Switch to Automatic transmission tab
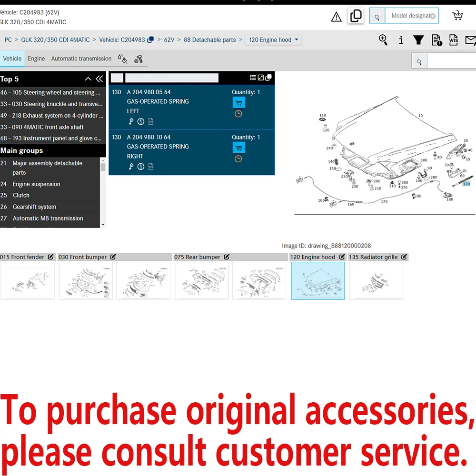Screen dimensions: 476x476 81,59
